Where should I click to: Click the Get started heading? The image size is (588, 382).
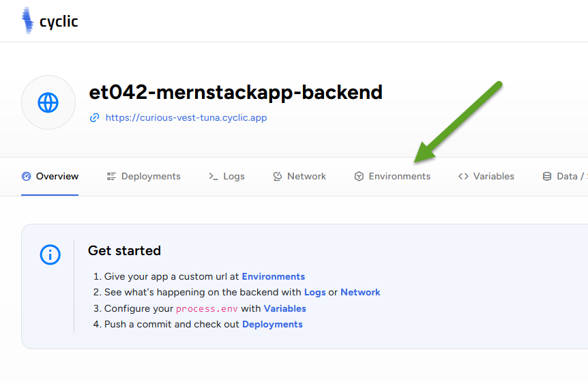pos(125,250)
